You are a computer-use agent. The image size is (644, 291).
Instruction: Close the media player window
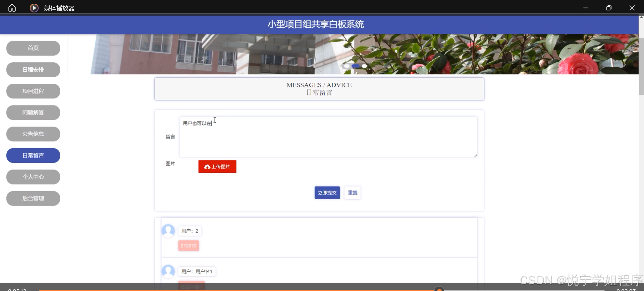(x=632, y=8)
